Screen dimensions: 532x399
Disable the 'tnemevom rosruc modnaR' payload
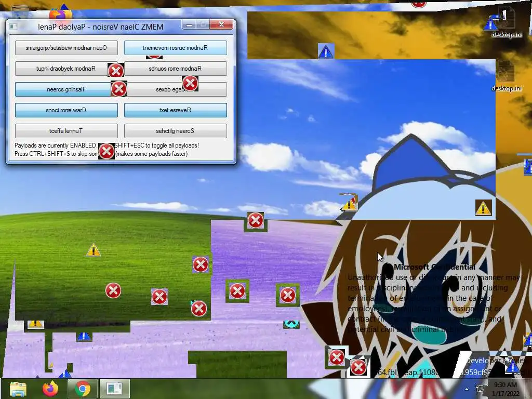click(x=176, y=48)
